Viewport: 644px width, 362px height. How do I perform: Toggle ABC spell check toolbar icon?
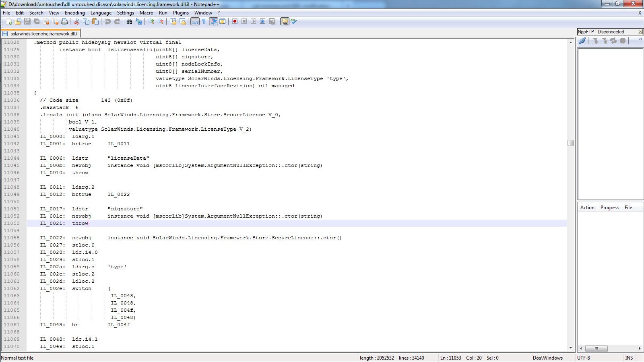[x=294, y=22]
